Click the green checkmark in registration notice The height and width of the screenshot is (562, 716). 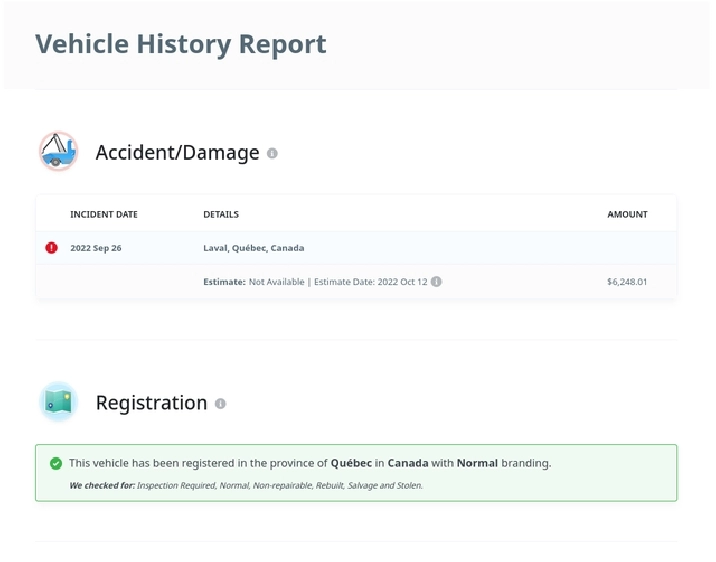tap(56, 463)
